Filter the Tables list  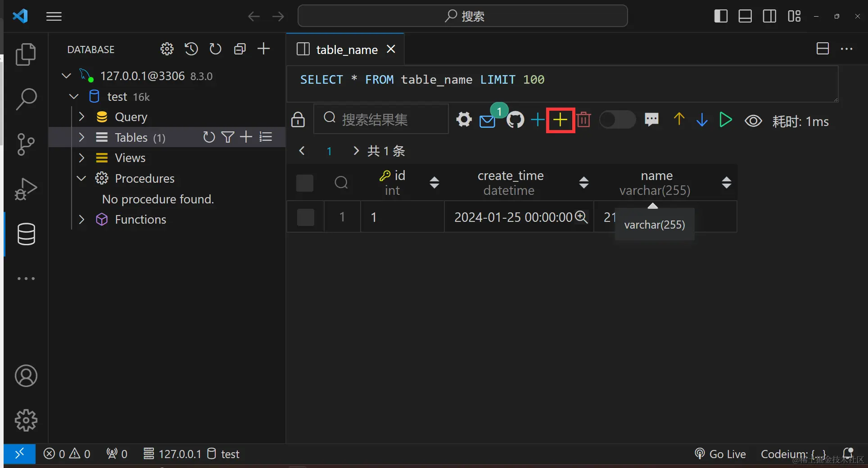click(x=228, y=137)
